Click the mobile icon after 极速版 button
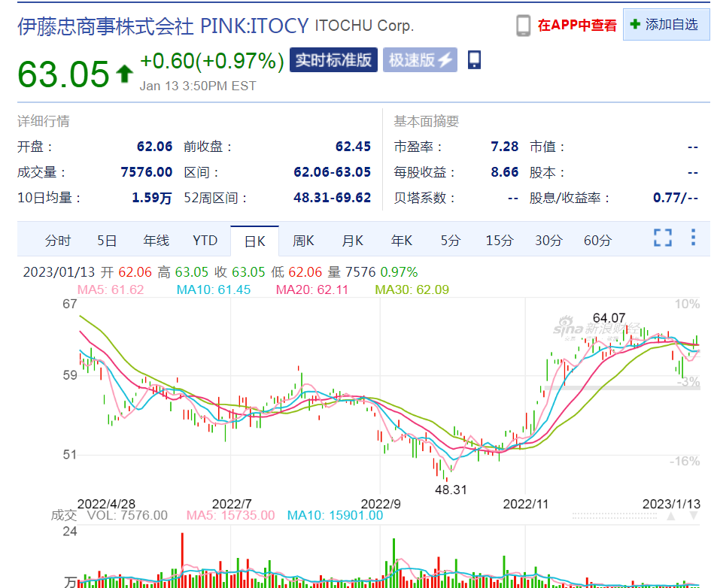This screenshot has width=711, height=588. tap(474, 60)
